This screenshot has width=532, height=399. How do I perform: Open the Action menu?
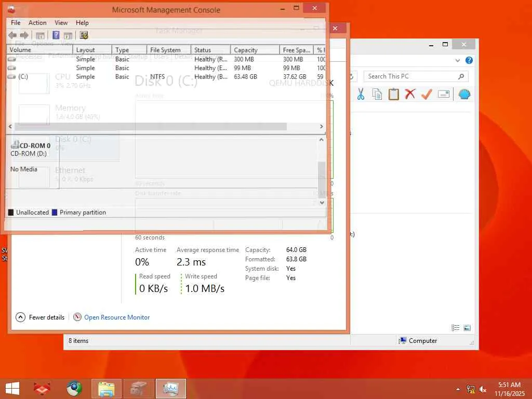tap(37, 23)
